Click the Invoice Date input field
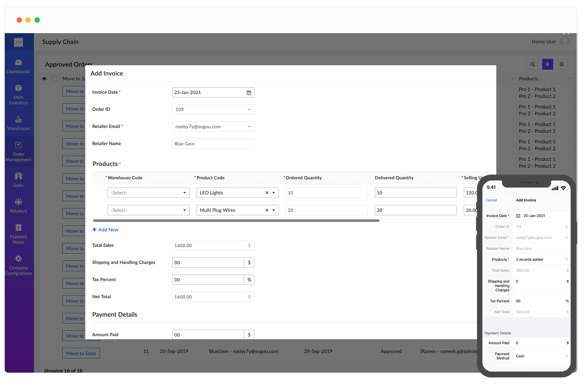Image resolution: width=588 pixels, height=387 pixels. click(213, 92)
